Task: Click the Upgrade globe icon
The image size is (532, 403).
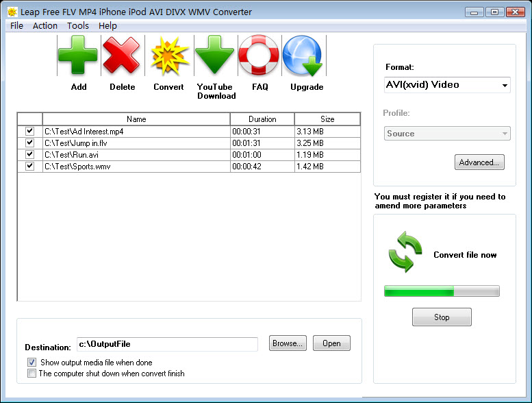Action: point(305,56)
